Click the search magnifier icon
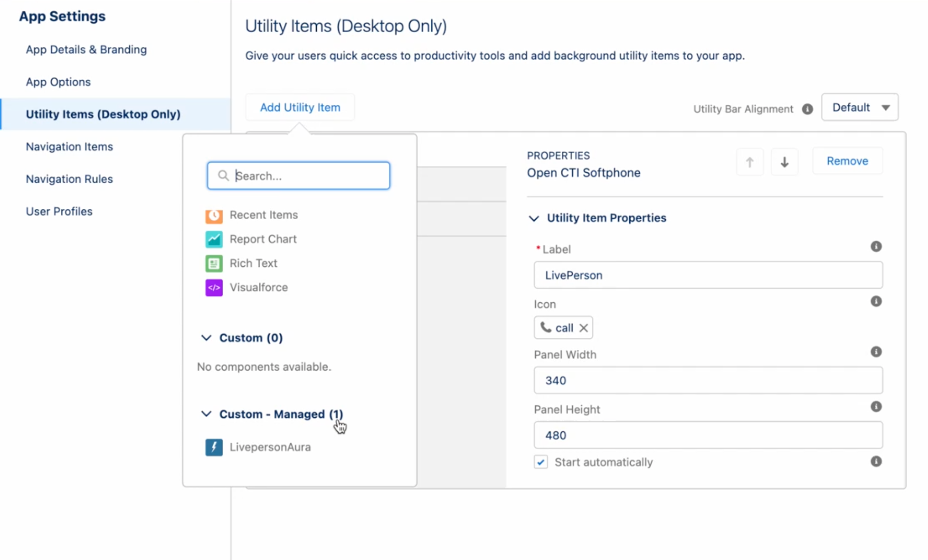The image size is (928, 560). click(x=223, y=176)
